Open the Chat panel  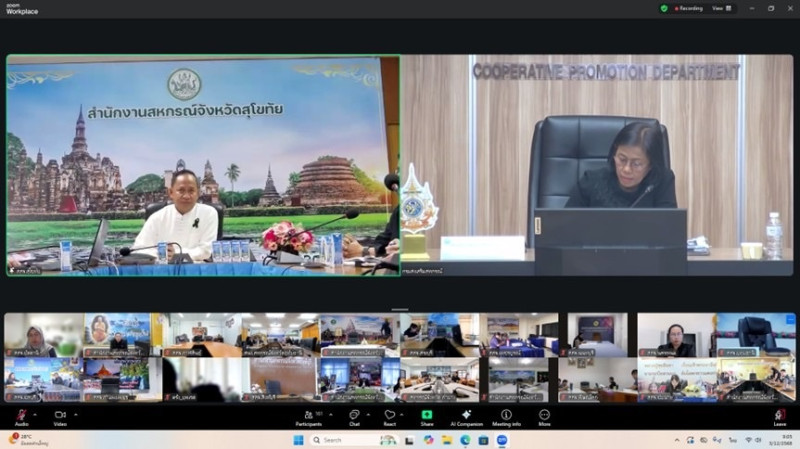tap(354, 415)
